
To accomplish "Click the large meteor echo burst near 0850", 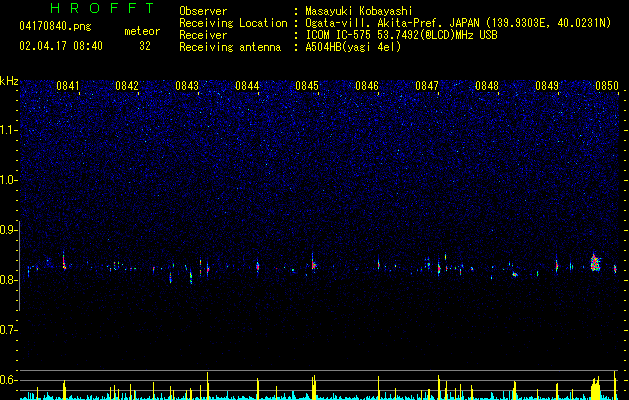I will point(595,263).
